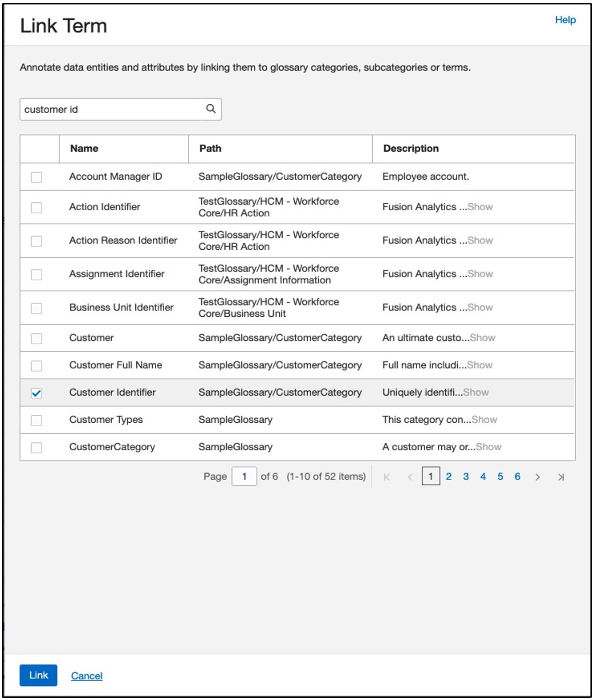Expand the Business Unit Identifier description
This screenshot has height=700, width=594.
480,307
